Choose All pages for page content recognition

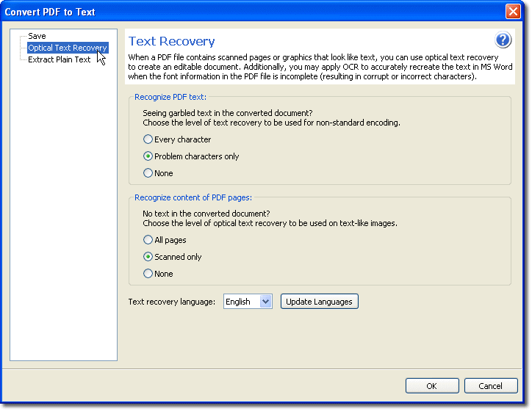(x=148, y=240)
